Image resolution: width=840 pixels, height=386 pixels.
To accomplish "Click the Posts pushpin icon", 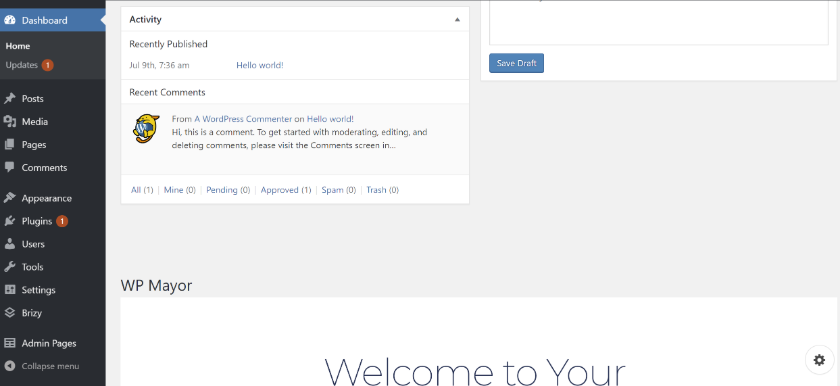I will (x=10, y=99).
